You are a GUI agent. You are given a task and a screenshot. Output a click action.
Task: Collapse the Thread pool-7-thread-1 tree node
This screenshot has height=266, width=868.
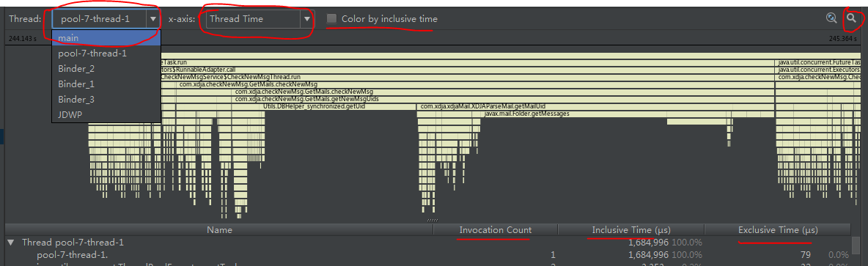point(10,243)
